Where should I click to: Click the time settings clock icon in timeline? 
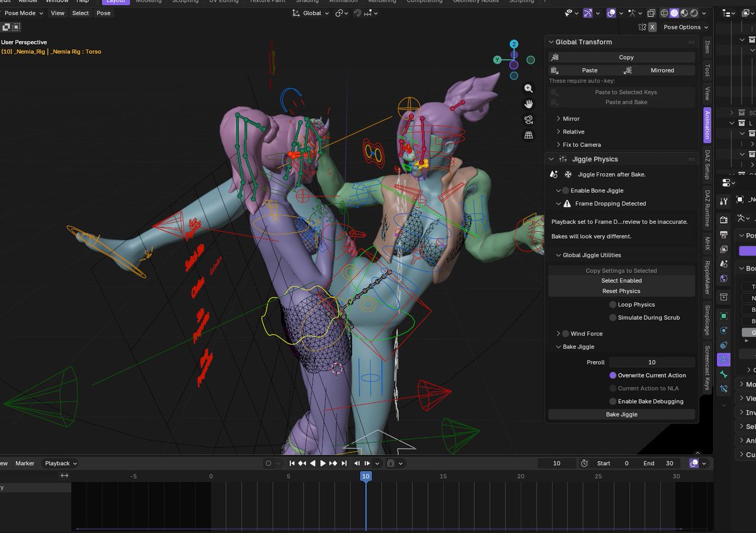point(585,463)
